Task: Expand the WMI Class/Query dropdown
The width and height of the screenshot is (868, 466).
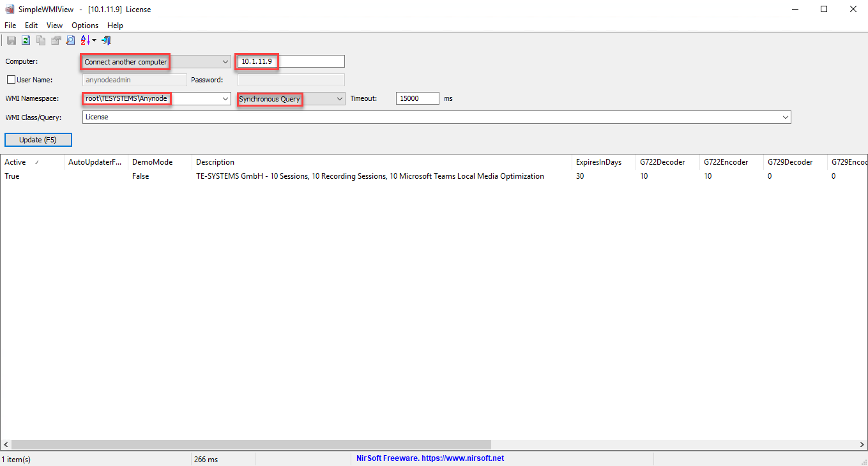Action: tap(785, 117)
